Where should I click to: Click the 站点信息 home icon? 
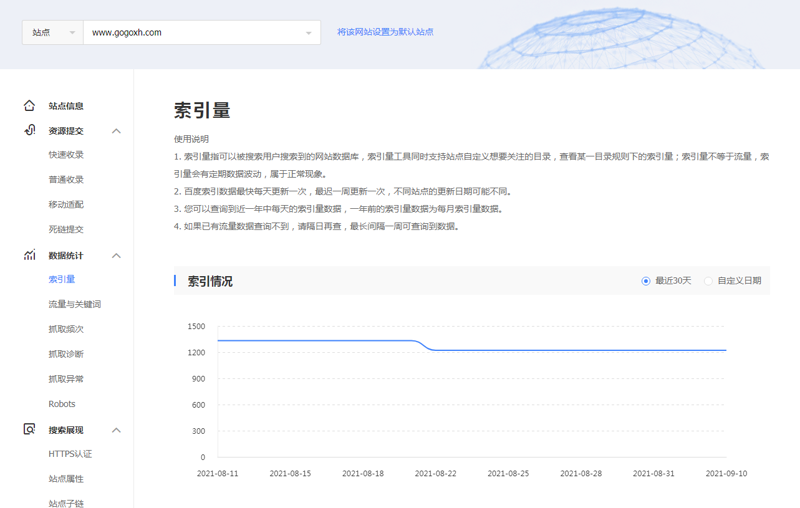30,106
